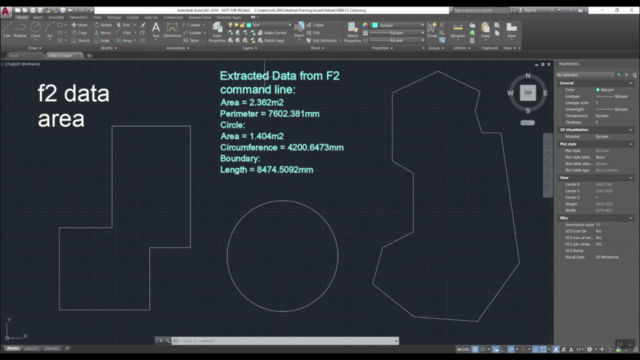This screenshot has height=360, width=640.
Task: Click the TOP face of ViewCube
Action: [x=528, y=93]
